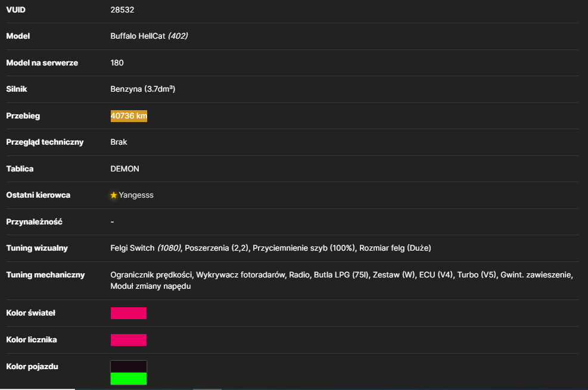Click the Przebieg row label
The width and height of the screenshot is (588, 390).
click(23, 116)
